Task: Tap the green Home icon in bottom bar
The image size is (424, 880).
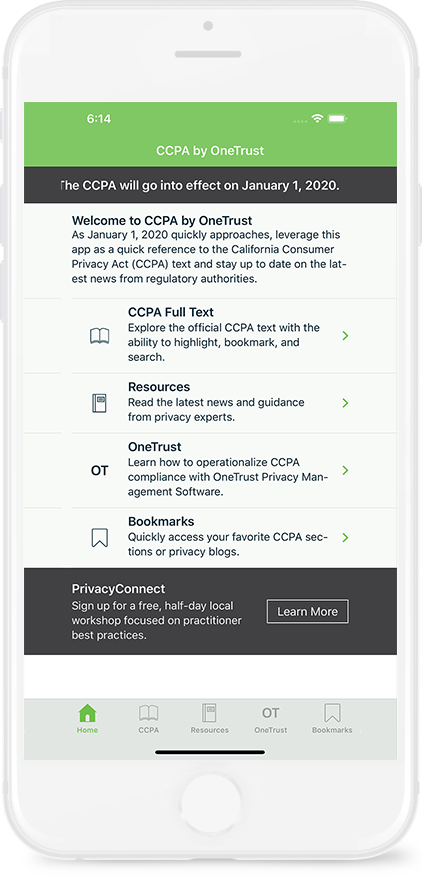Action: (x=87, y=713)
